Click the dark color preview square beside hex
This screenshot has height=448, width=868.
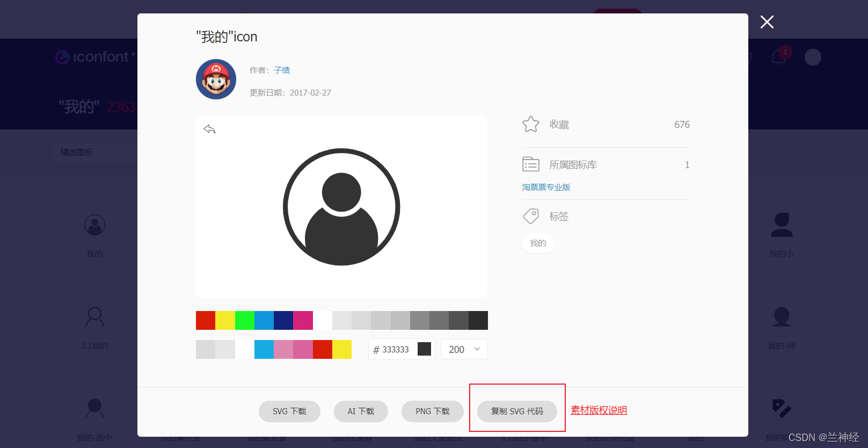click(424, 349)
